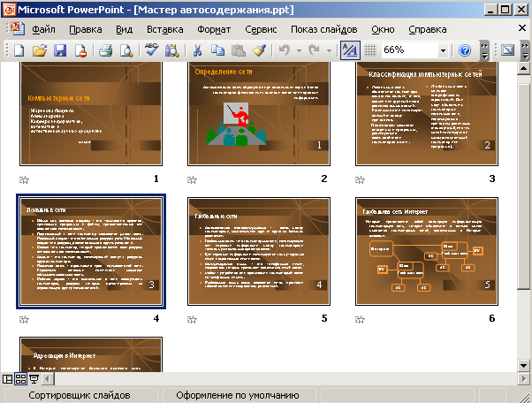
Task: Redo the last action
Action: coord(314,50)
